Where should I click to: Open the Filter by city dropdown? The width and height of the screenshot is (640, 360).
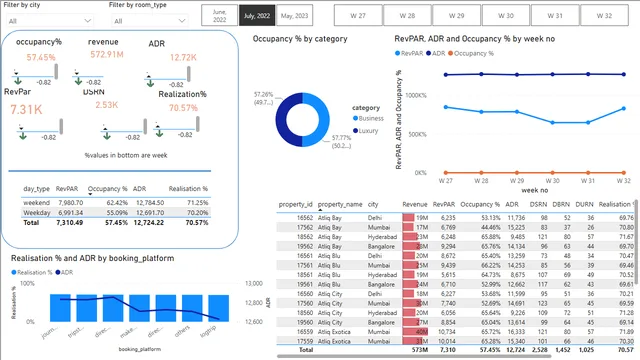(50, 20)
